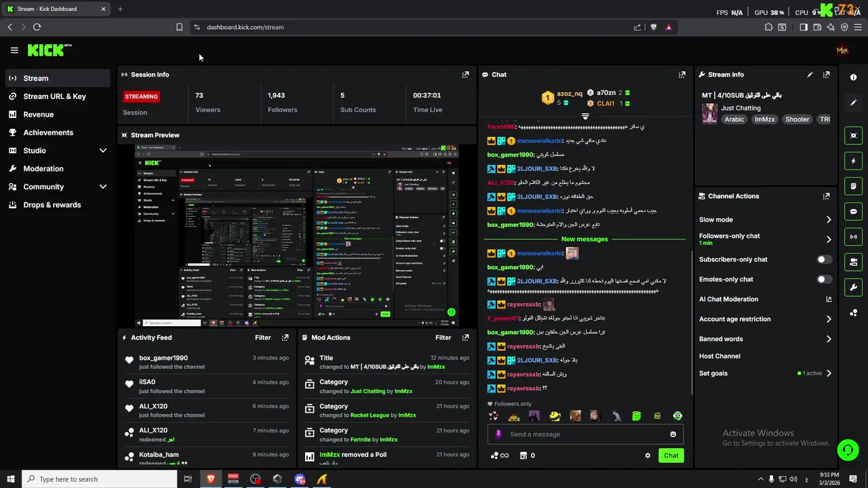Select Stream in the sidebar
Image resolution: width=868 pixels, height=488 pixels.
click(x=58, y=78)
